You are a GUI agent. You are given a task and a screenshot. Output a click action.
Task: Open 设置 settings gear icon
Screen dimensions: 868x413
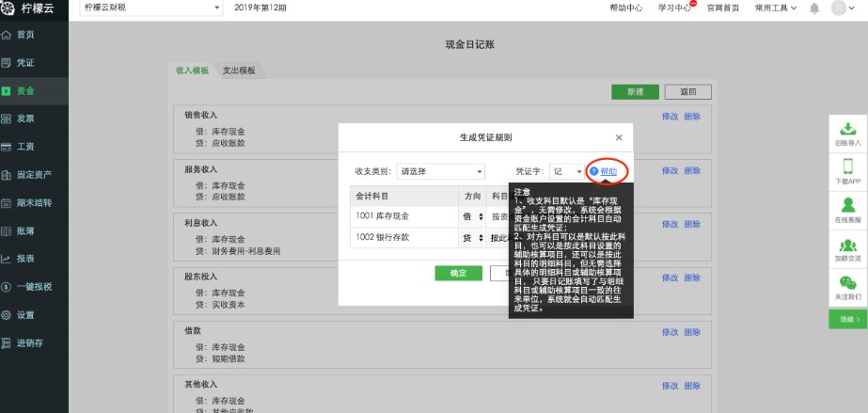click(6, 315)
